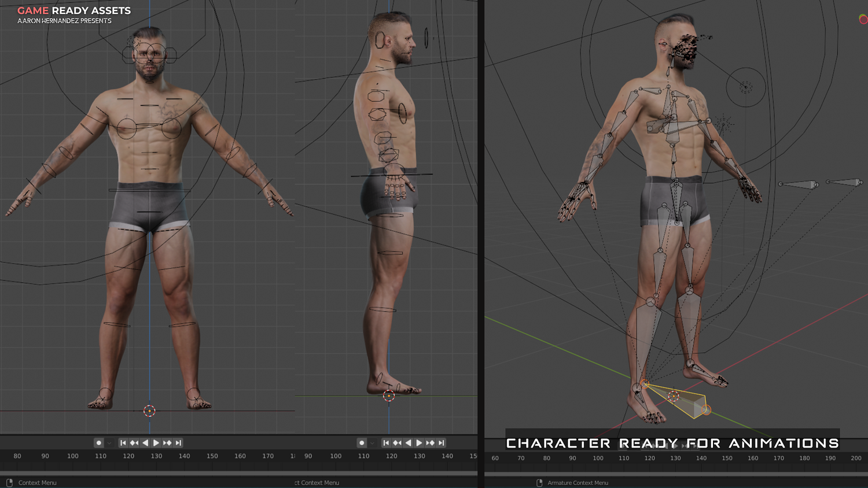Screen dimensions: 868x488
Task: Click the mouse icon beside Armature Context Menu
Action: [539, 483]
